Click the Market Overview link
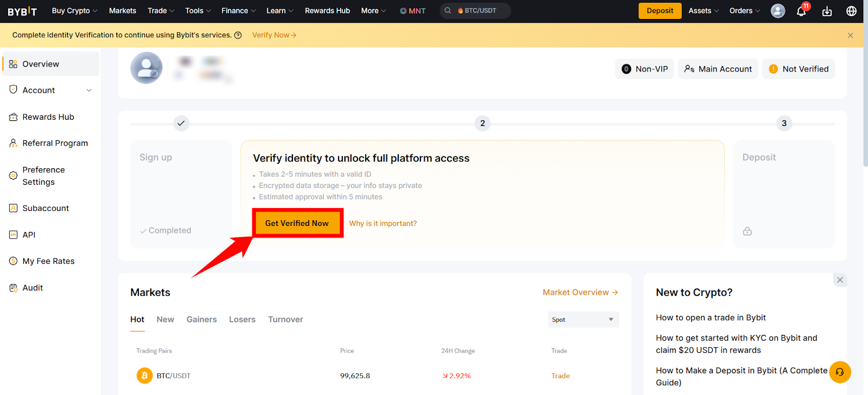The image size is (868, 395). (x=580, y=292)
